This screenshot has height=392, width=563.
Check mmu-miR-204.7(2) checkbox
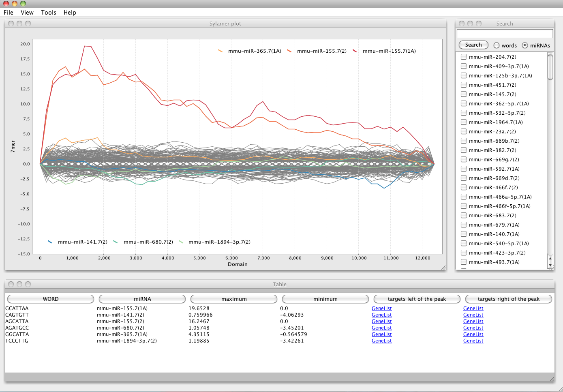click(x=464, y=57)
